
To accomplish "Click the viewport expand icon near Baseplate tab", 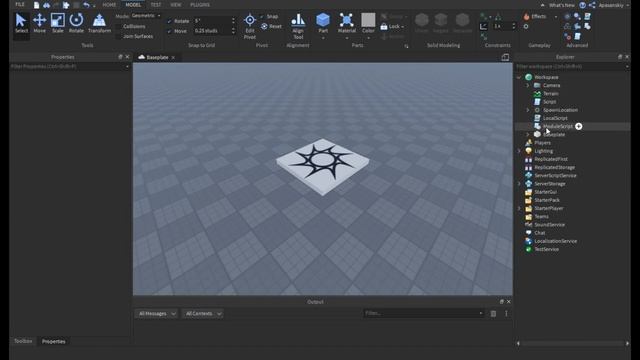I will point(505,57).
